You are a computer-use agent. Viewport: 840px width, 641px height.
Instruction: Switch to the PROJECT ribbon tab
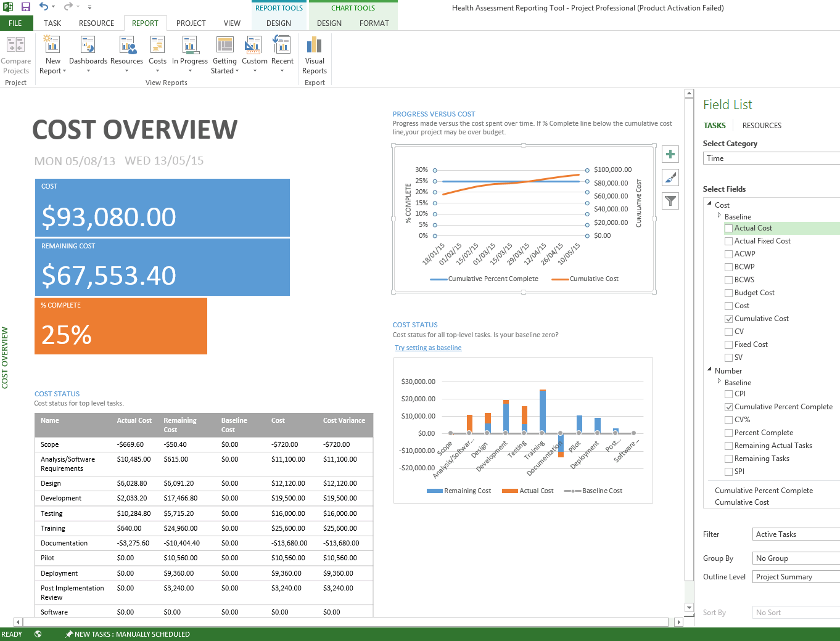191,23
